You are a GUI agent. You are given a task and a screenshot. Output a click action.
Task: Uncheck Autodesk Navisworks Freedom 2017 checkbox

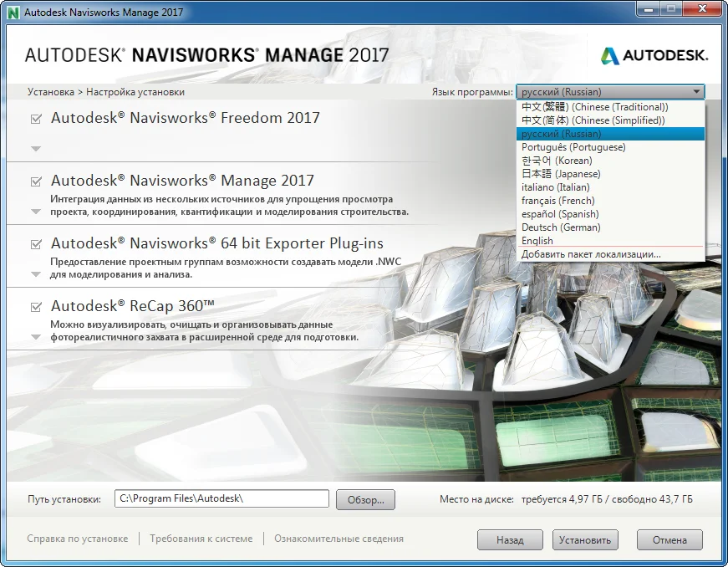pyautogui.click(x=36, y=119)
